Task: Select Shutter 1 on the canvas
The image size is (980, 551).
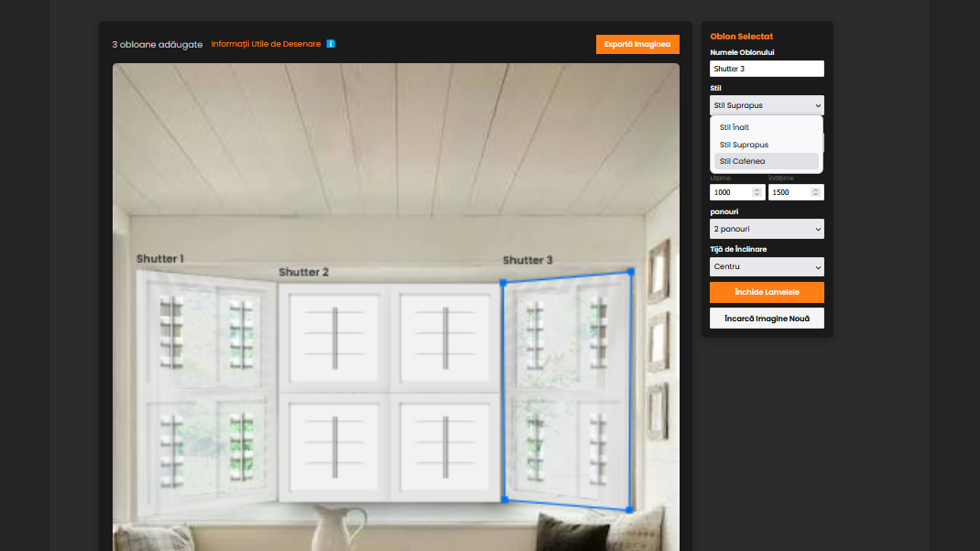Action: [x=206, y=392]
